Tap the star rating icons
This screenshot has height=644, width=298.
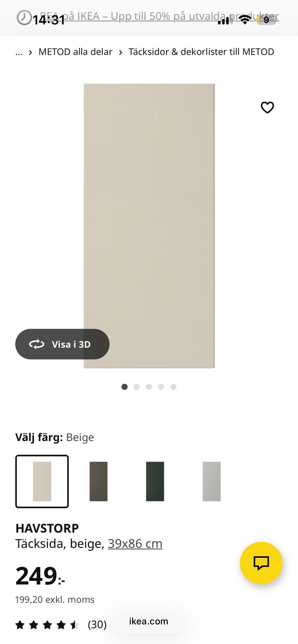(47, 625)
